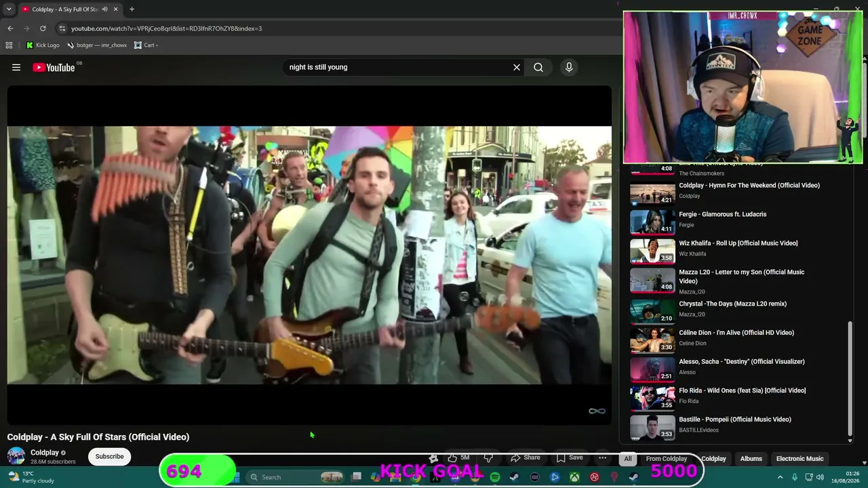This screenshot has width=868, height=488.
Task: Play the Bastille Pompeii thumbnail
Action: click(652, 427)
